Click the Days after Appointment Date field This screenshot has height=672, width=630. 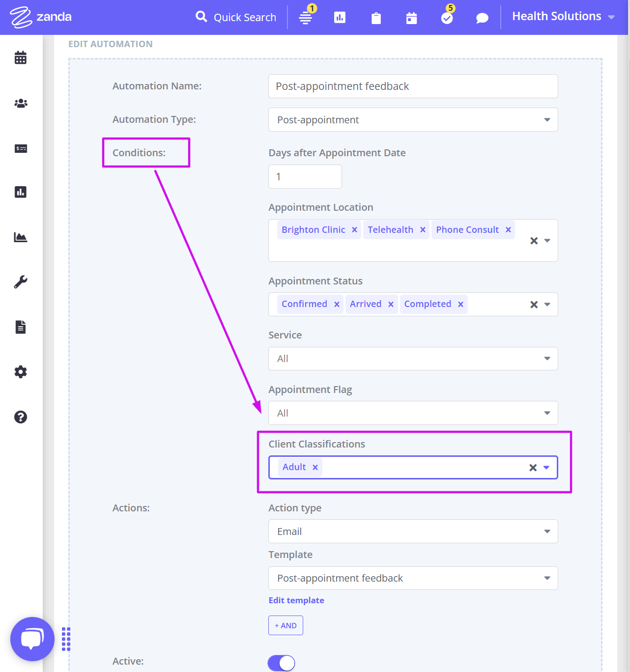(x=305, y=176)
